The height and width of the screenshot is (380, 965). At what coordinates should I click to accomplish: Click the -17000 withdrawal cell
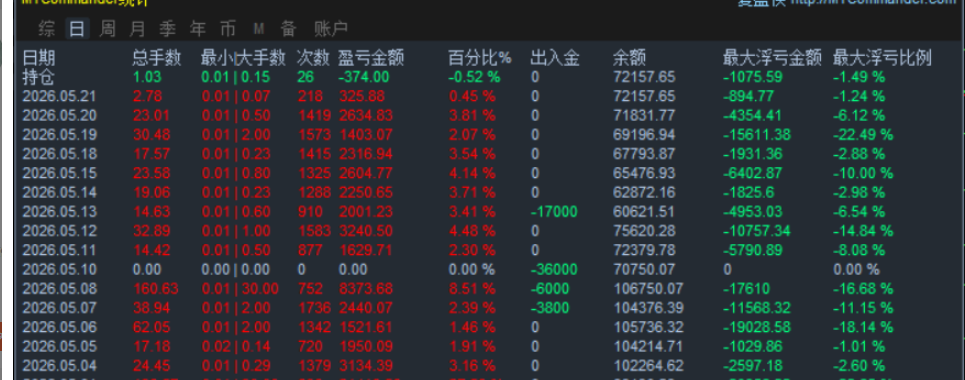pos(554,212)
